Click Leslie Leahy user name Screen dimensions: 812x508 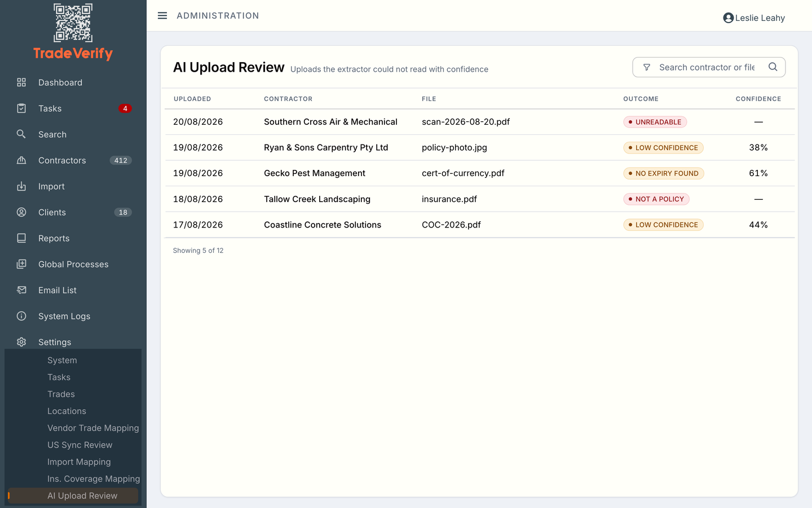click(x=760, y=18)
